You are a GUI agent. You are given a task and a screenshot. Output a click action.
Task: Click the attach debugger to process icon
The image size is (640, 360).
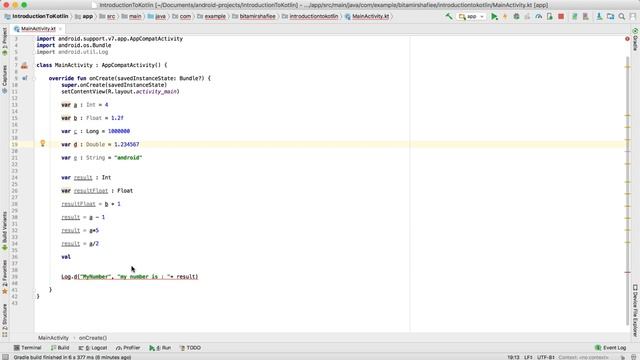550,16
